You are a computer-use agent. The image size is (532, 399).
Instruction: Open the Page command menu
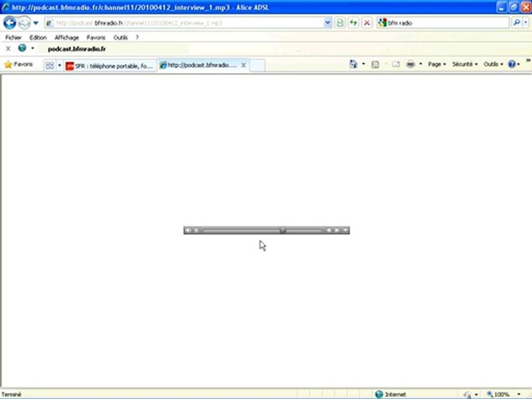437,64
